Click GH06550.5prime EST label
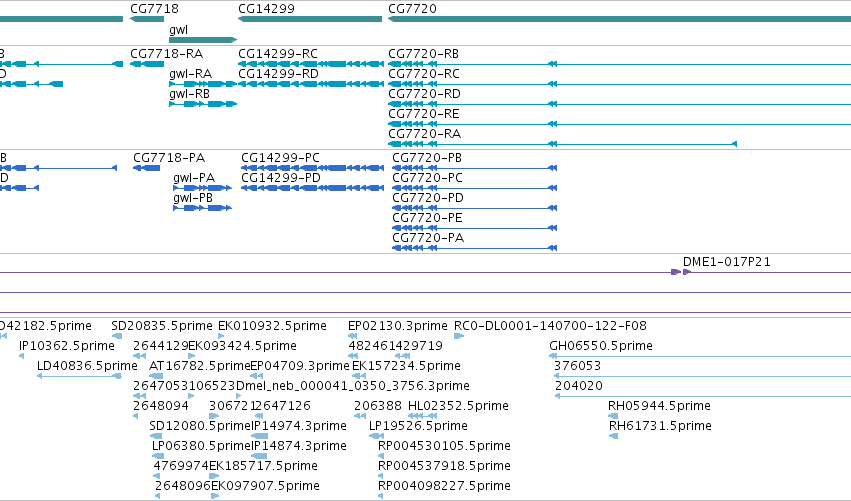 click(x=601, y=346)
